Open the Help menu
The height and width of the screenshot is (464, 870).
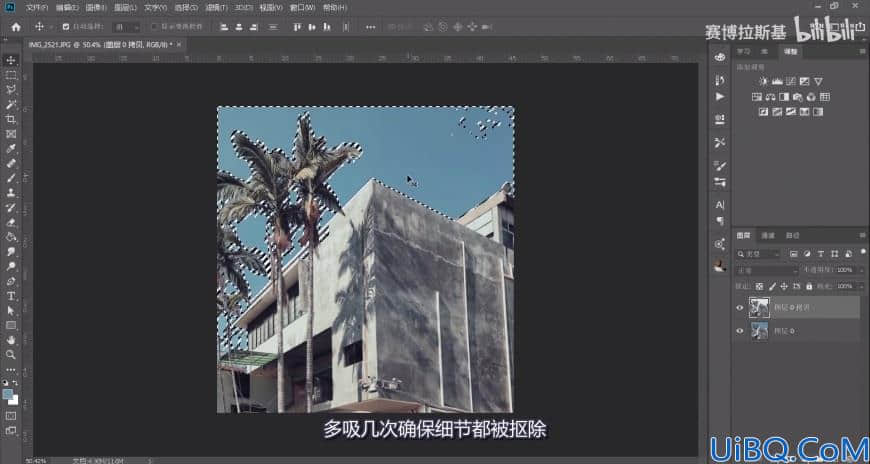tap(335, 8)
